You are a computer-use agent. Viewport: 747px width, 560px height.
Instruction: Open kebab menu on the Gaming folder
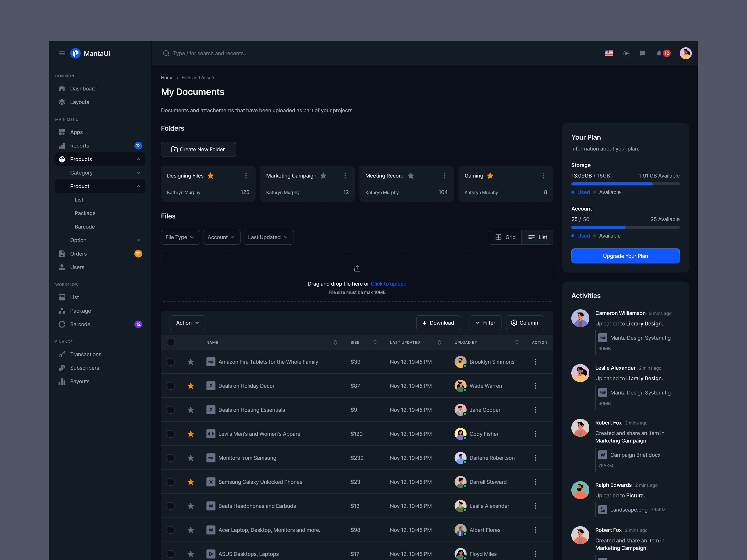pyautogui.click(x=543, y=176)
